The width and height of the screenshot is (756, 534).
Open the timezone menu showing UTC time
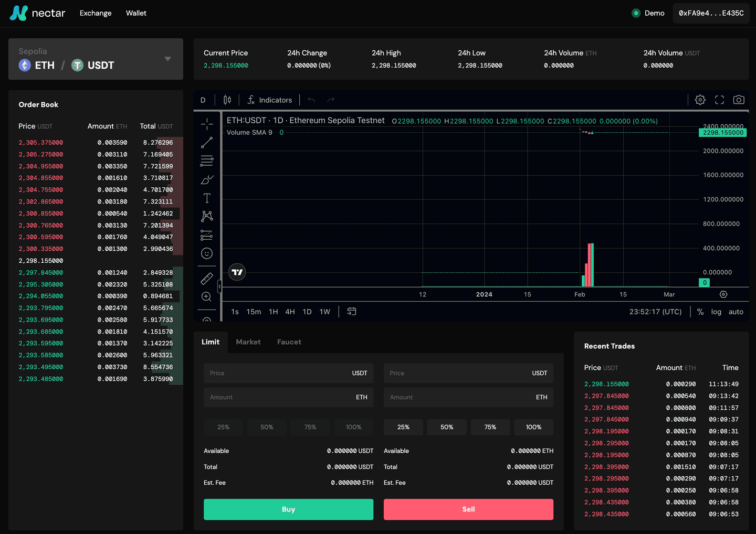(655, 312)
